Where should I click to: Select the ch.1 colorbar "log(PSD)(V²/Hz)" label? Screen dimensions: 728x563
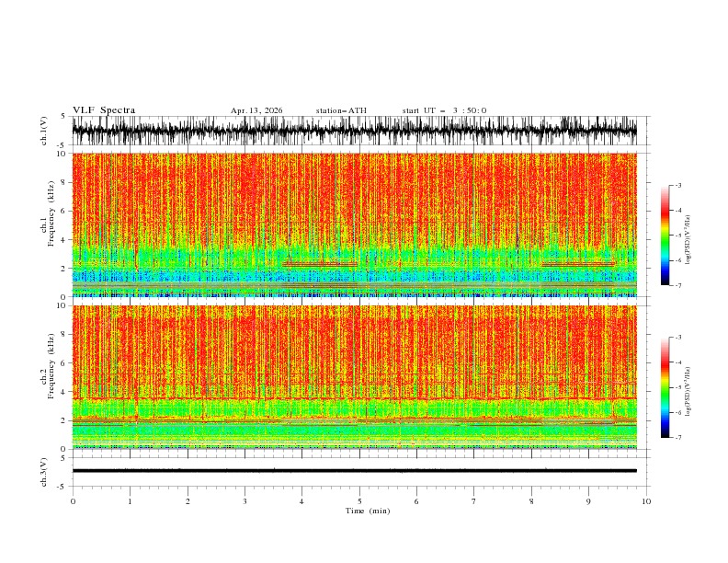(x=688, y=240)
